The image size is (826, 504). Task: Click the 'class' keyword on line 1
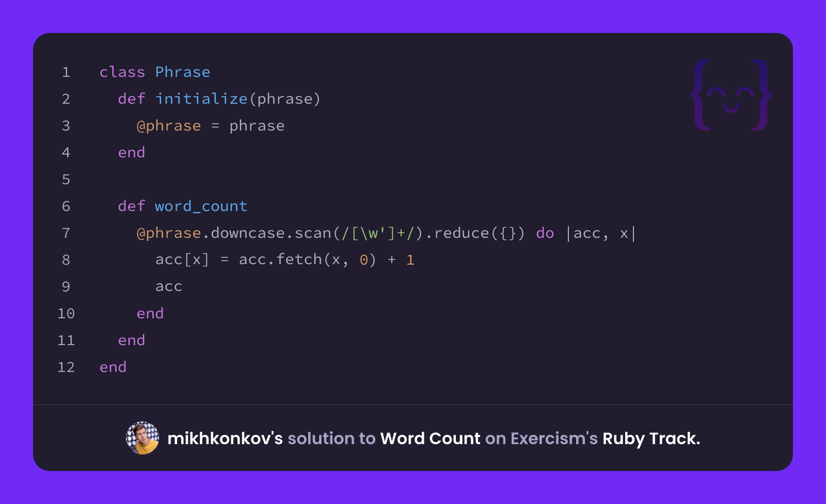click(122, 72)
